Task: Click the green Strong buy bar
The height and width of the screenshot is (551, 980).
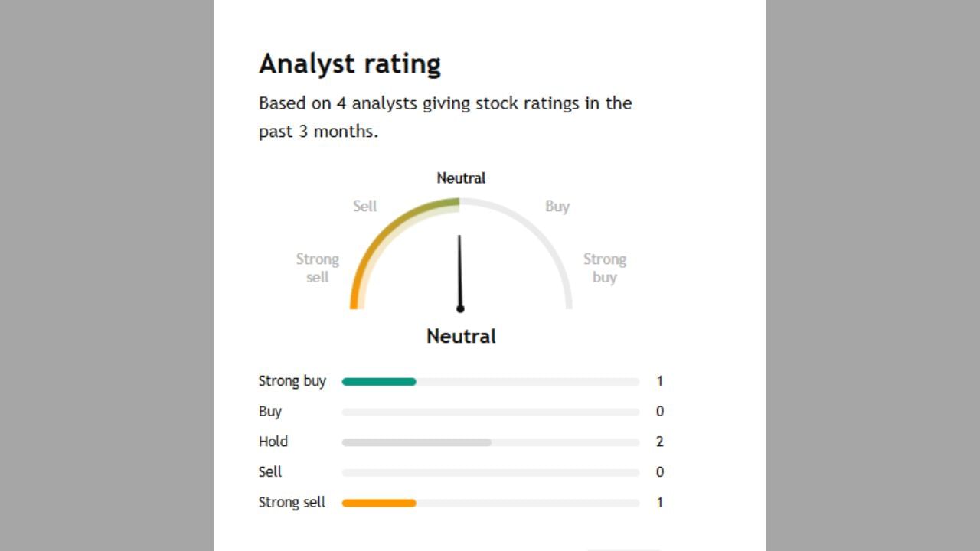Action: [379, 381]
